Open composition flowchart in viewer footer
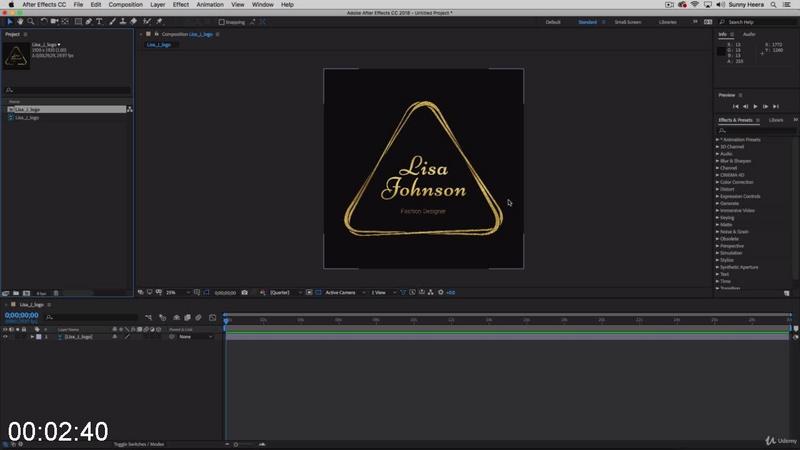Image resolution: width=800 pixels, height=450 pixels. tap(431, 292)
